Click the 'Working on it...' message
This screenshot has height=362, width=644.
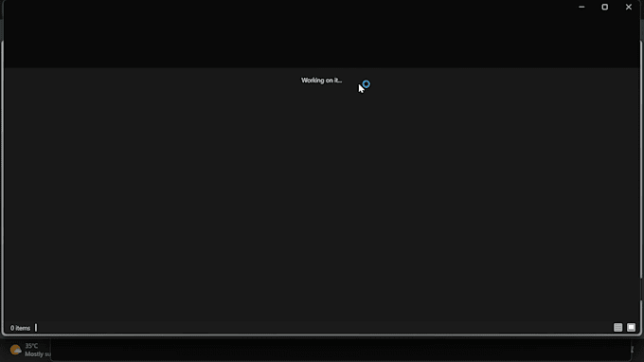point(322,81)
